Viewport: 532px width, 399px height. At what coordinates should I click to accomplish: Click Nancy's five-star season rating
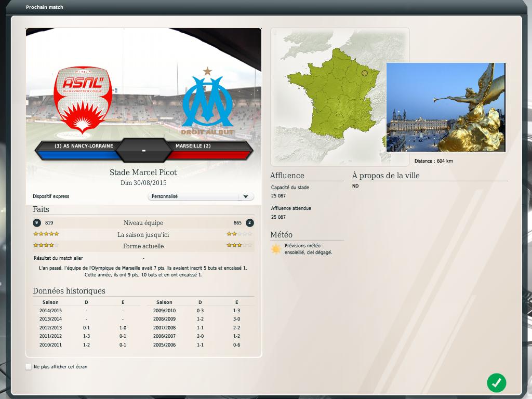[x=46, y=234]
